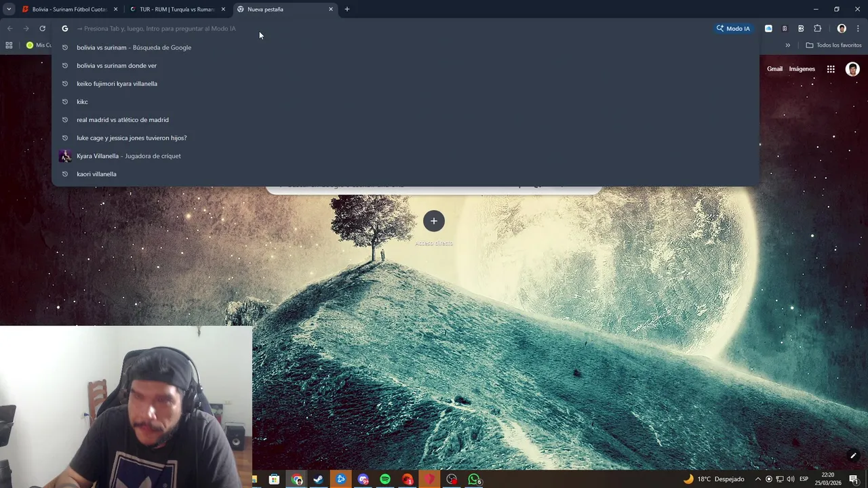Close the TUR - RUM tab
This screenshot has height=488, width=868.
[x=223, y=9]
